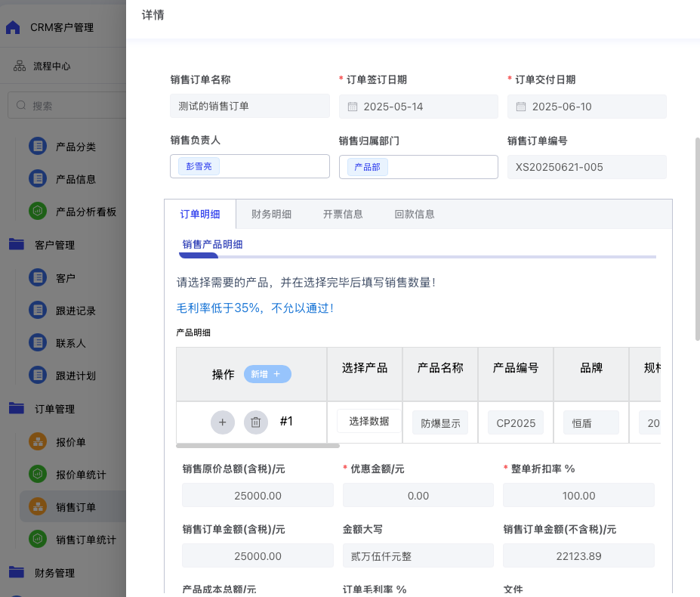This screenshot has height=597, width=700.
Task: Open the 跟进记录 menu item
Action: pyautogui.click(x=76, y=311)
